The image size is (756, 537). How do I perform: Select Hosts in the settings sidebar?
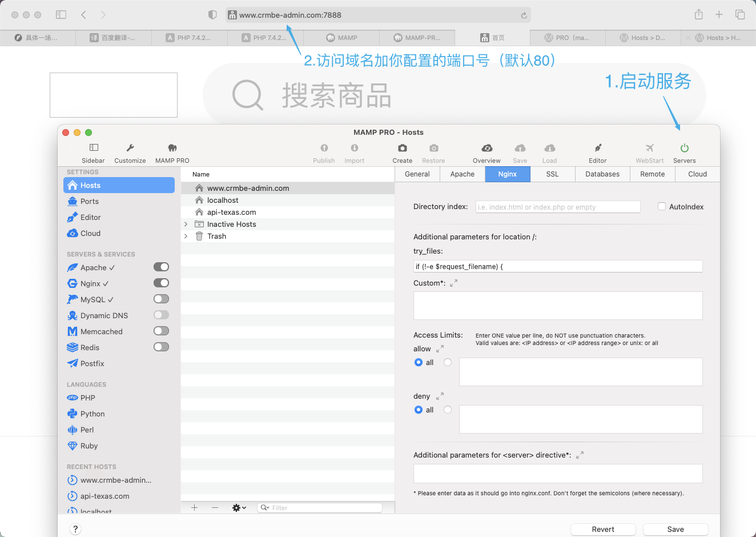click(x=119, y=185)
